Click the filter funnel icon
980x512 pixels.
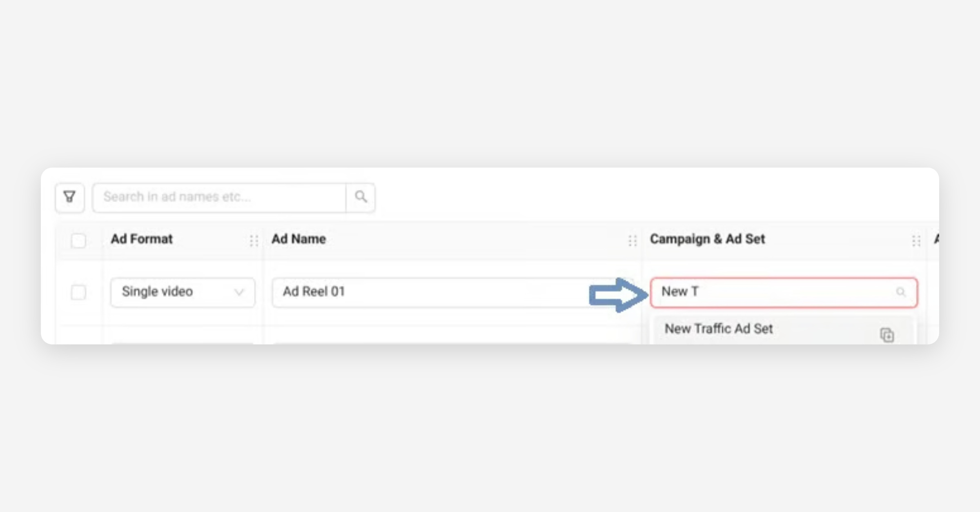point(70,198)
